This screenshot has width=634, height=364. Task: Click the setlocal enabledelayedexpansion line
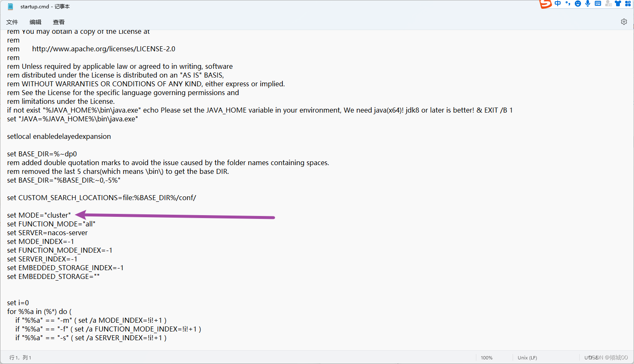tap(59, 136)
